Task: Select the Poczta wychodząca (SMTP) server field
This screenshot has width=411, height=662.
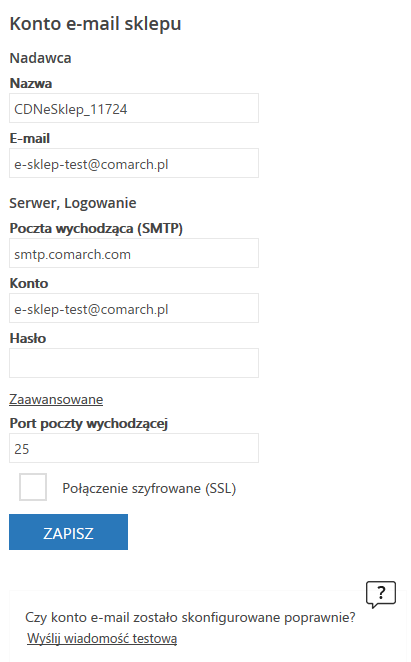Action: [134, 253]
